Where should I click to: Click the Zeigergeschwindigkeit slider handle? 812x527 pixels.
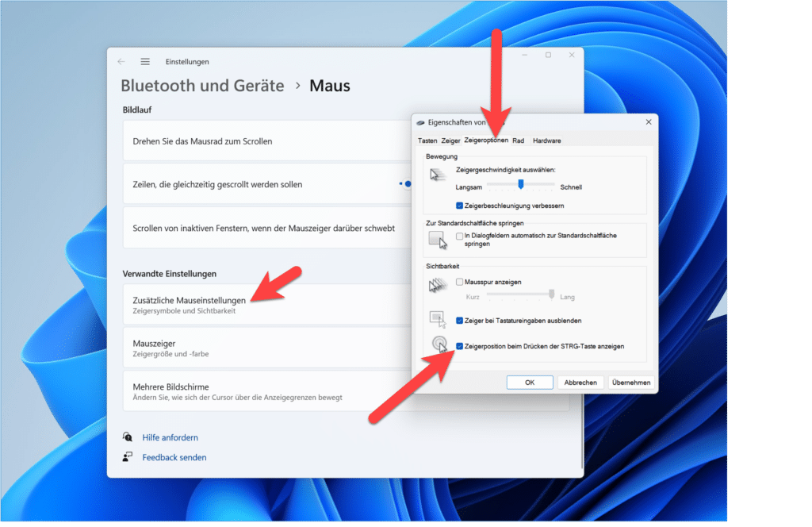coord(521,184)
